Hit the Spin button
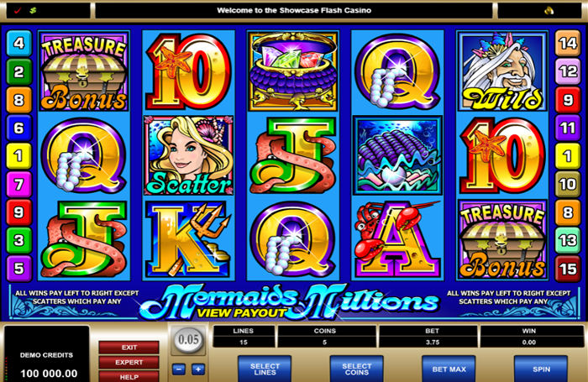Screen dimensions: 588x382 [541, 369]
